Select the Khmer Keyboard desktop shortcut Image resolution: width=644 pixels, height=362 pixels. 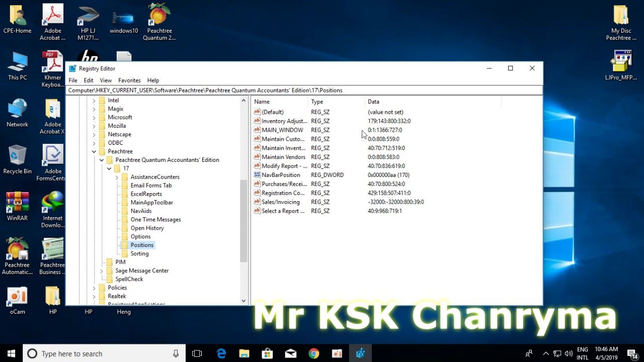click(53, 69)
